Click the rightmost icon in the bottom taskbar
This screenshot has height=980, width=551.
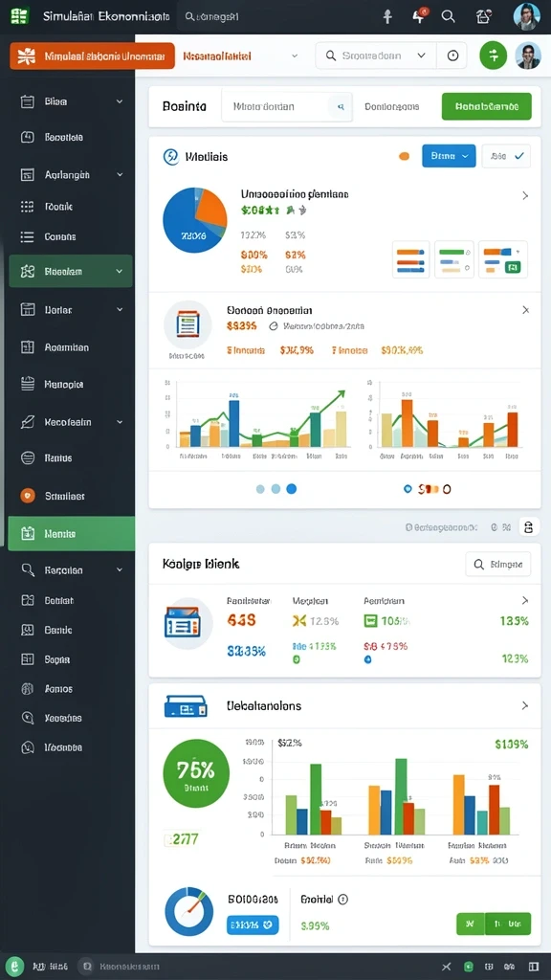click(534, 967)
